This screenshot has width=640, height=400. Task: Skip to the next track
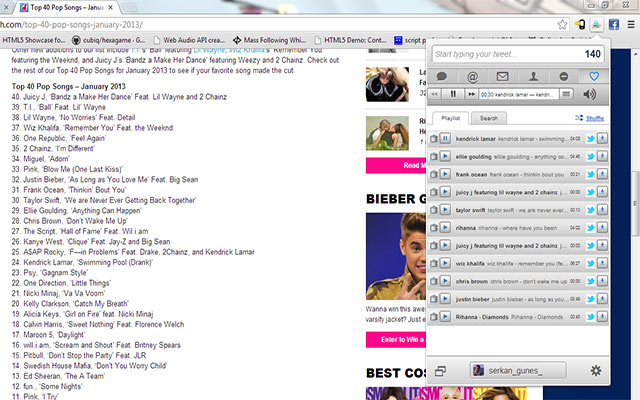(x=471, y=94)
